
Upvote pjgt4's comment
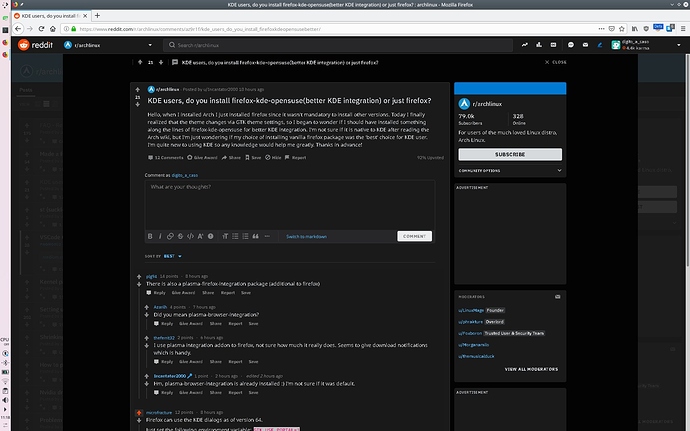pos(139,276)
